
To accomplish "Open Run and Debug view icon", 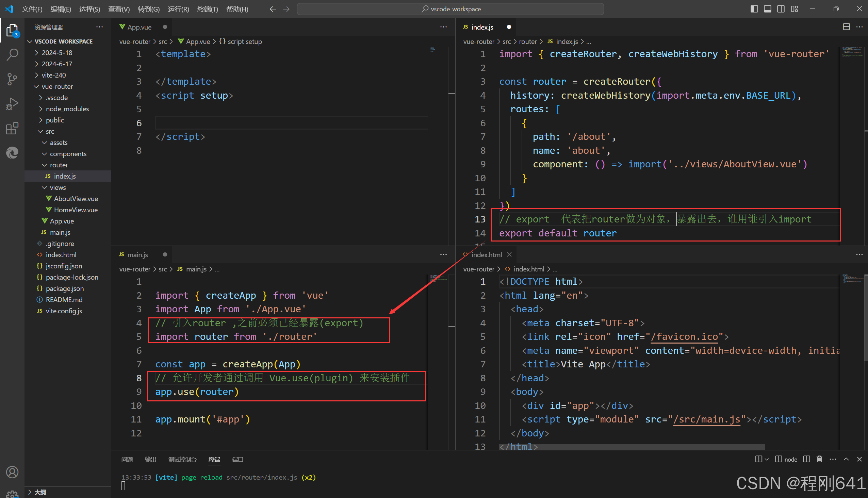I will [x=12, y=104].
